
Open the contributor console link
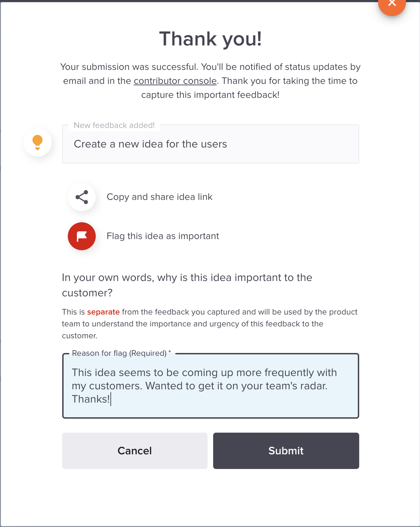[x=175, y=81]
